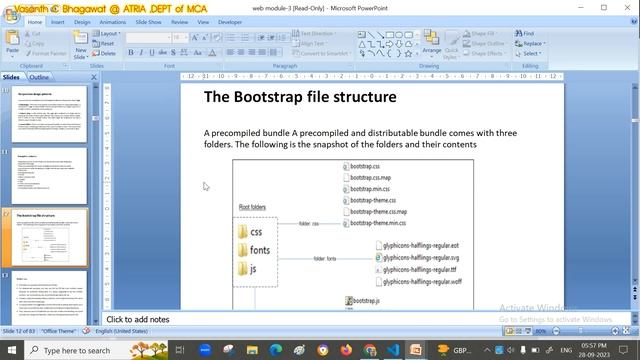Image resolution: width=640 pixels, height=360 pixels.
Task: Open the Review ribbon tab
Action: (x=180, y=22)
